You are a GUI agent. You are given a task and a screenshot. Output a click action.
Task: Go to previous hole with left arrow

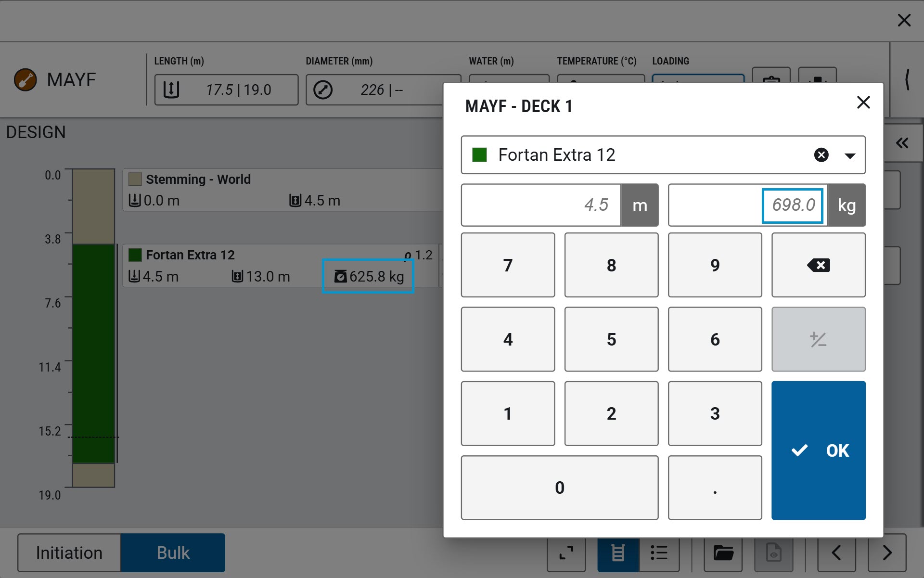836,552
